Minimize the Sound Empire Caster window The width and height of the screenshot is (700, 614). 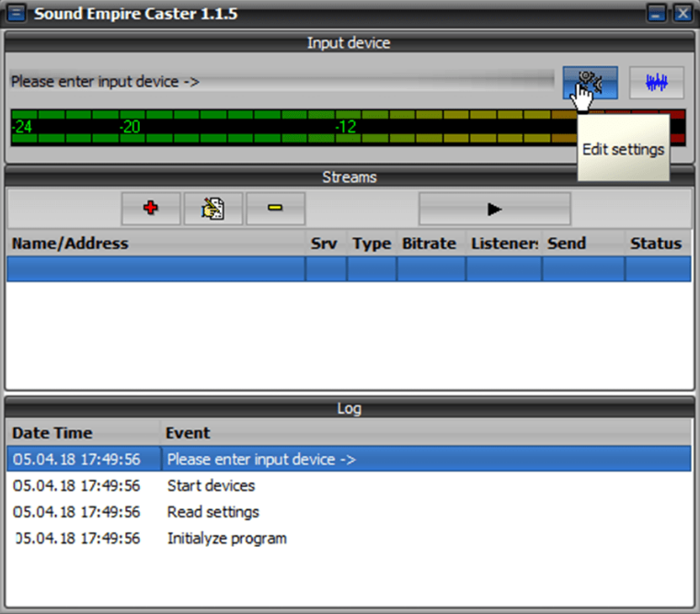[656, 13]
